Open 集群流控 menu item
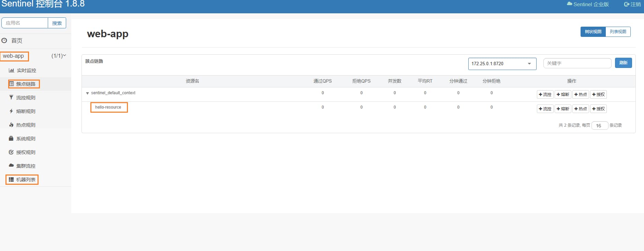The width and height of the screenshot is (644, 251). pyautogui.click(x=26, y=166)
